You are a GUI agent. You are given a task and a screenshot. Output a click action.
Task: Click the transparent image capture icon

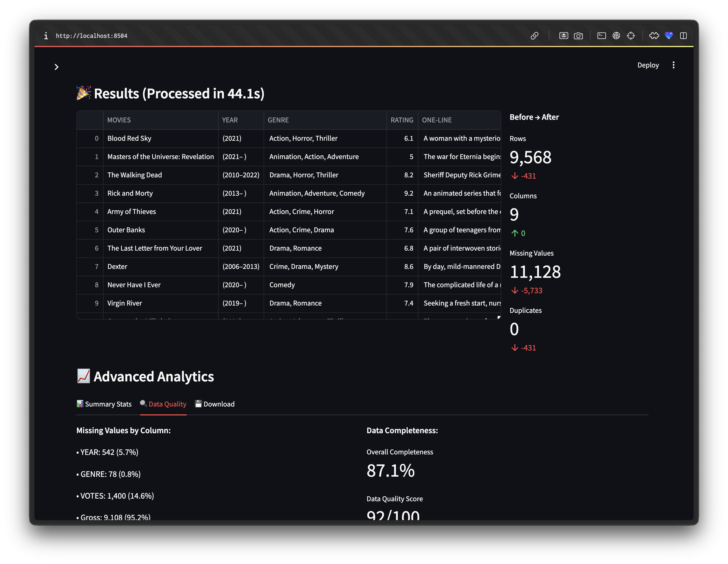pyautogui.click(x=564, y=36)
